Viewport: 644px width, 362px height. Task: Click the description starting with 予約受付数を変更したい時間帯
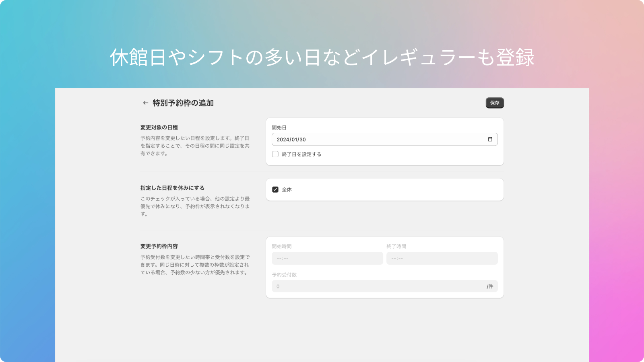coord(195,265)
